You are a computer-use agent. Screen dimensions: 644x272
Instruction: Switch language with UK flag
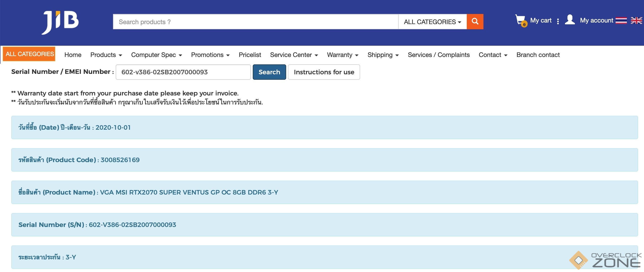click(x=636, y=20)
